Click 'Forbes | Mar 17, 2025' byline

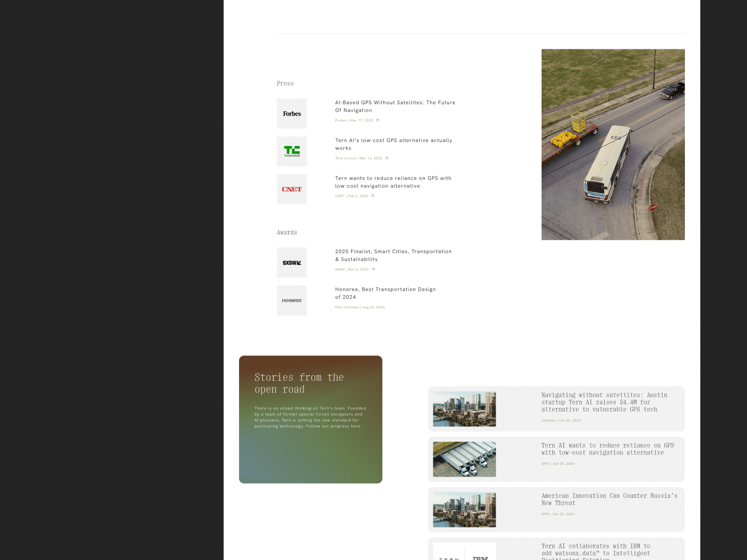354,120
